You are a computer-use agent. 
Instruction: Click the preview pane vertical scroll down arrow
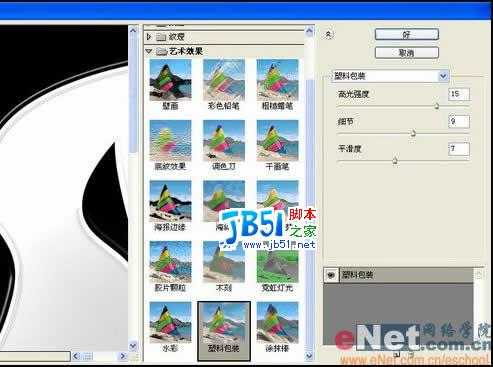click(x=133, y=346)
